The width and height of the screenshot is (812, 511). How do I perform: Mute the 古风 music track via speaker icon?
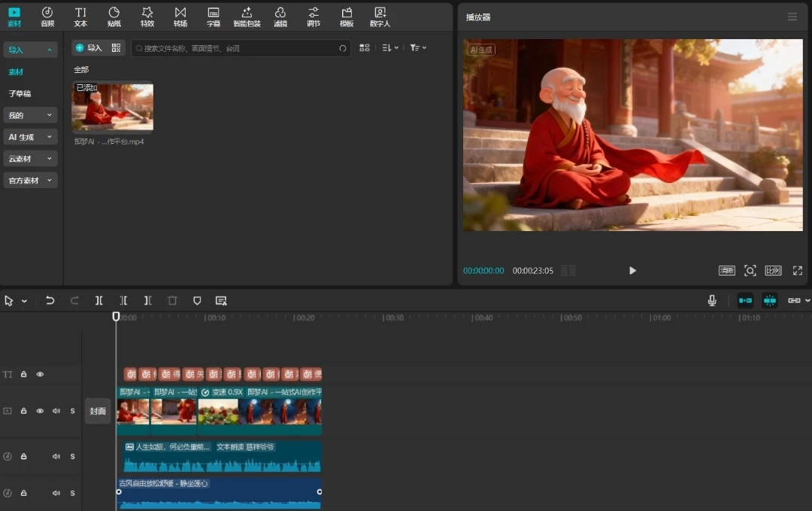[56, 493]
